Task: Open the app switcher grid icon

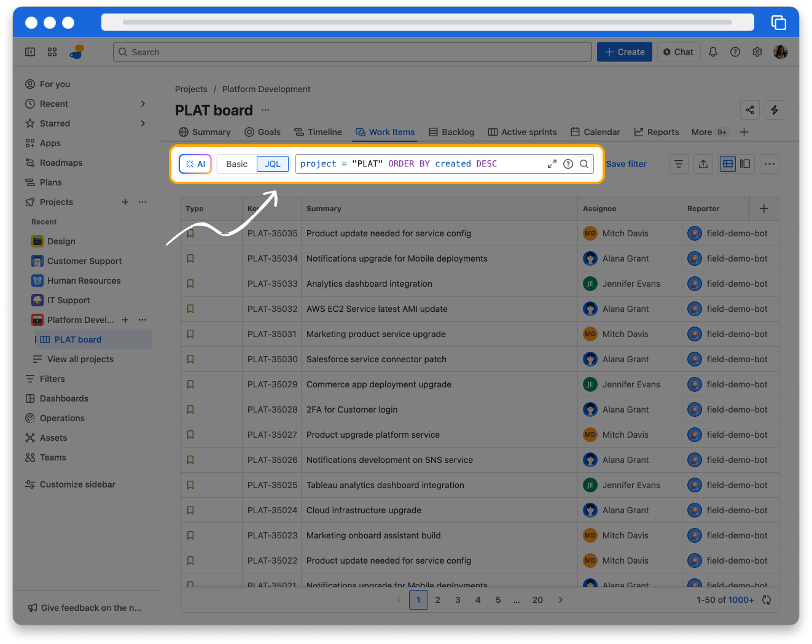Action: (52, 52)
